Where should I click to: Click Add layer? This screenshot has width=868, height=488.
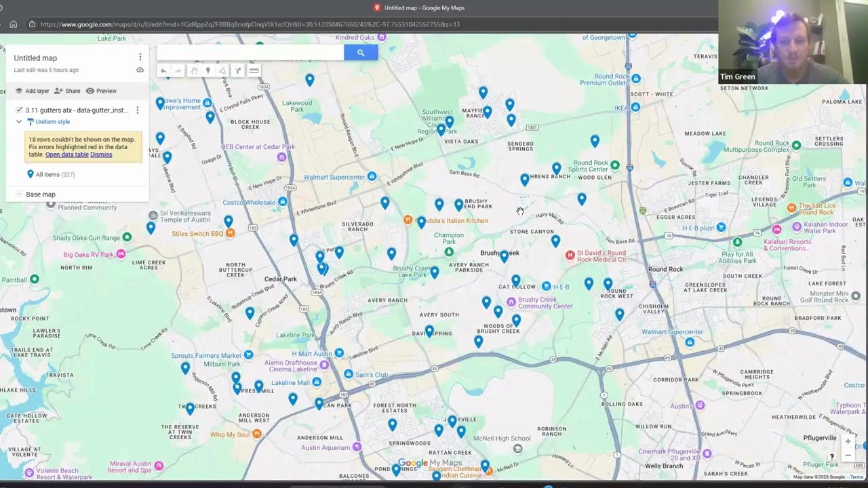coord(32,91)
